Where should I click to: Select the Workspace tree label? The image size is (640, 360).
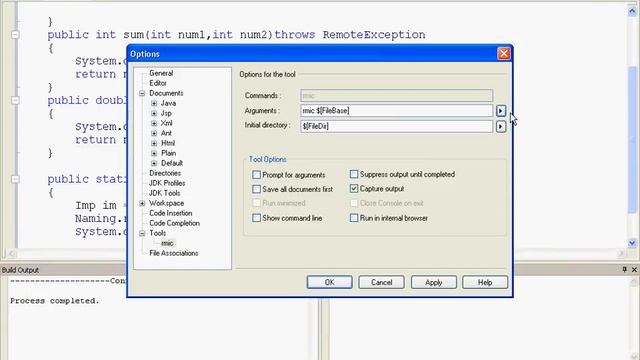(167, 203)
